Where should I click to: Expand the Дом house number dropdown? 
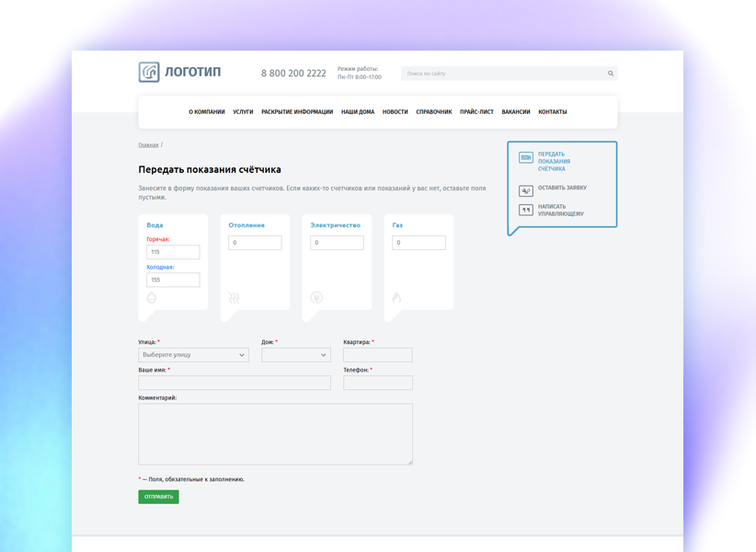[x=295, y=355]
